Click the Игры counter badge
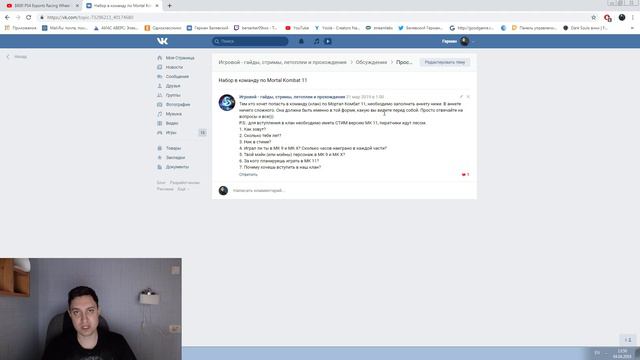 202,133
